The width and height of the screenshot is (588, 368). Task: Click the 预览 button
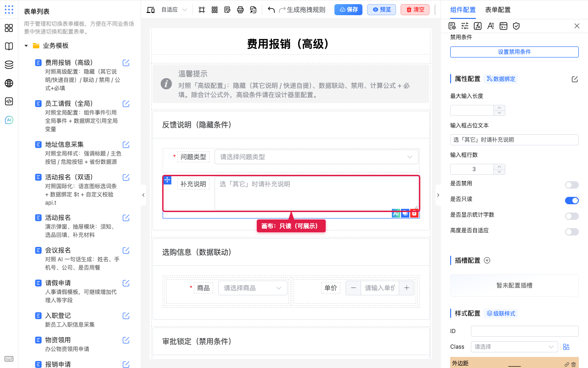point(381,10)
